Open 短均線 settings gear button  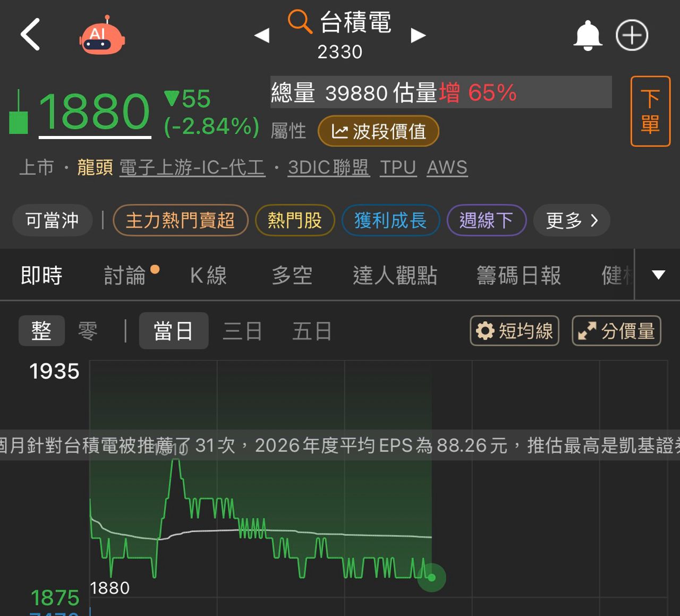coord(514,331)
